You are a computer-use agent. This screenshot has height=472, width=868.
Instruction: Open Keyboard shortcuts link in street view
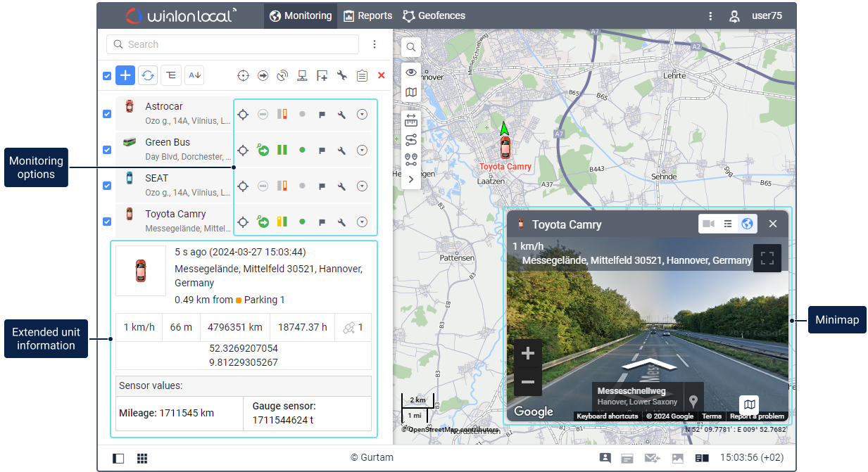(607, 416)
